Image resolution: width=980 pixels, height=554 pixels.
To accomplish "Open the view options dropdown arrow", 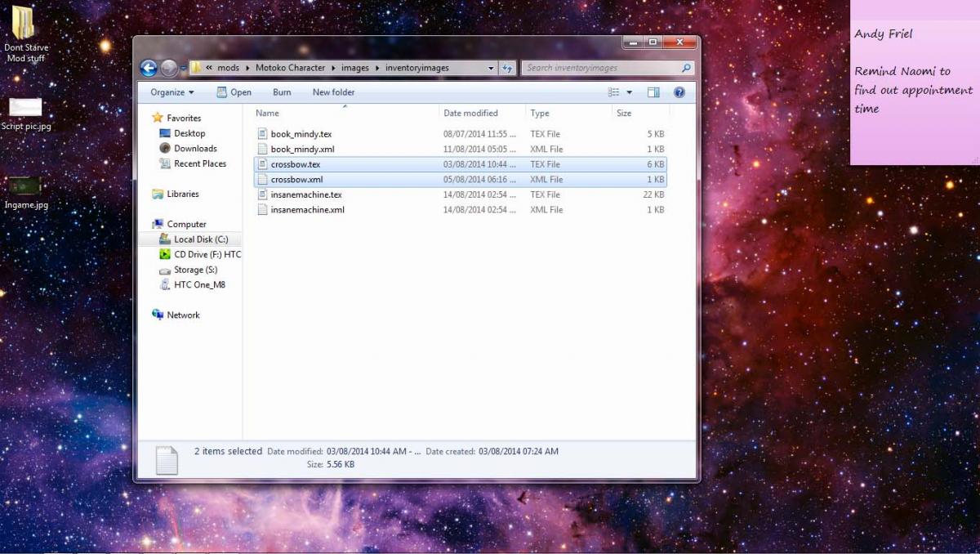I will point(630,92).
